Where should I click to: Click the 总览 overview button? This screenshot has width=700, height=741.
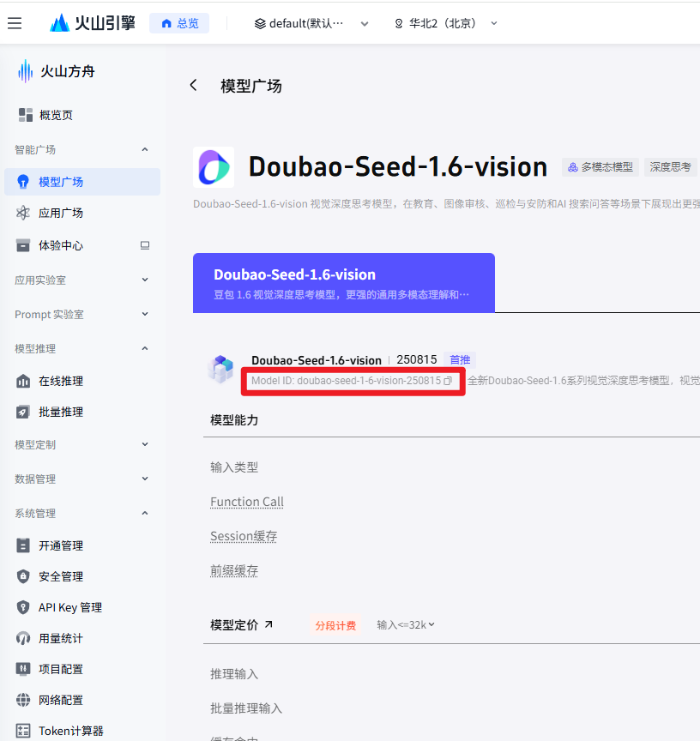[x=179, y=23]
